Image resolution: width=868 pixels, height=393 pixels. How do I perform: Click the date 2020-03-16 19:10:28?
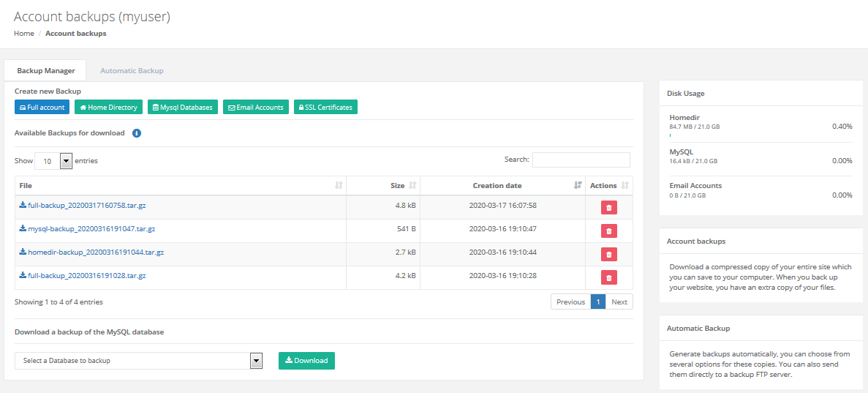502,275
